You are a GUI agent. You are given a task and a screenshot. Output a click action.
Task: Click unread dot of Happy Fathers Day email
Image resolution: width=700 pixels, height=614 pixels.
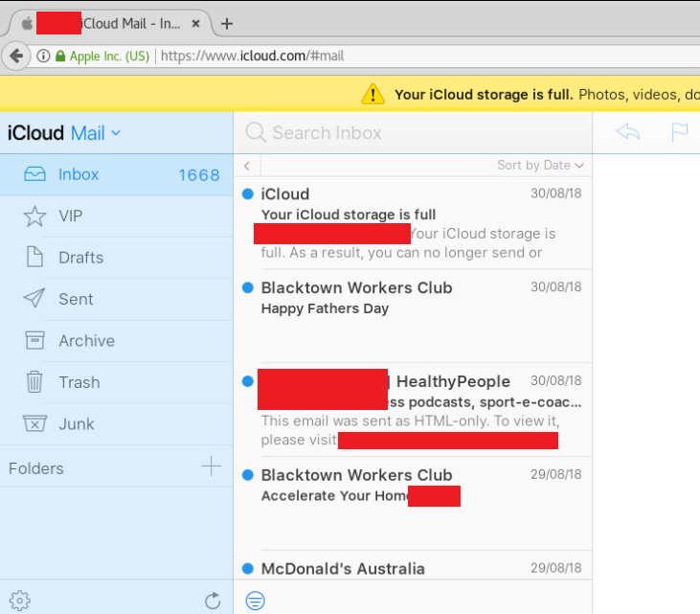click(248, 287)
